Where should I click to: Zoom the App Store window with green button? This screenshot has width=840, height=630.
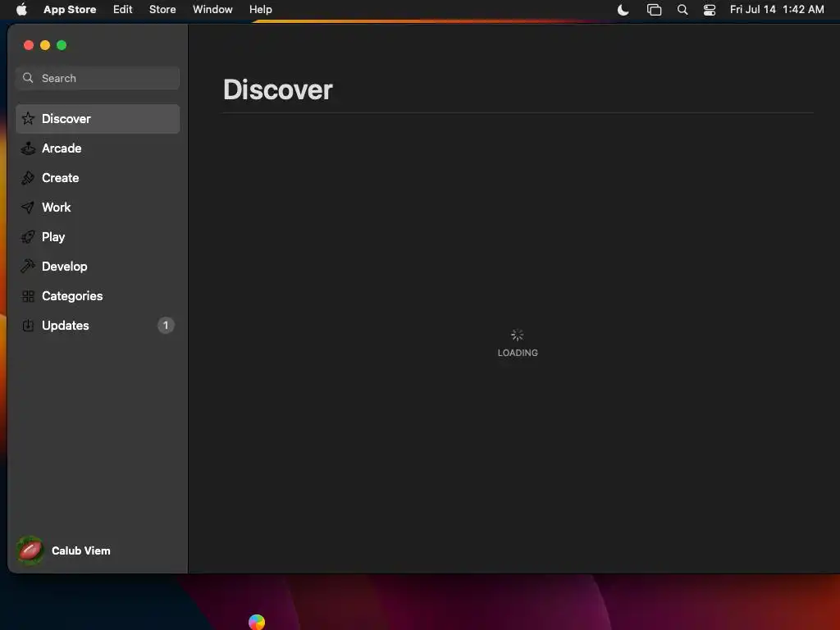coord(62,45)
